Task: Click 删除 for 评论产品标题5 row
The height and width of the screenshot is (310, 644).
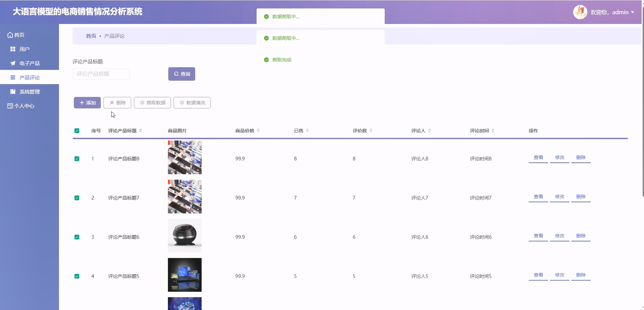Action: pos(581,275)
